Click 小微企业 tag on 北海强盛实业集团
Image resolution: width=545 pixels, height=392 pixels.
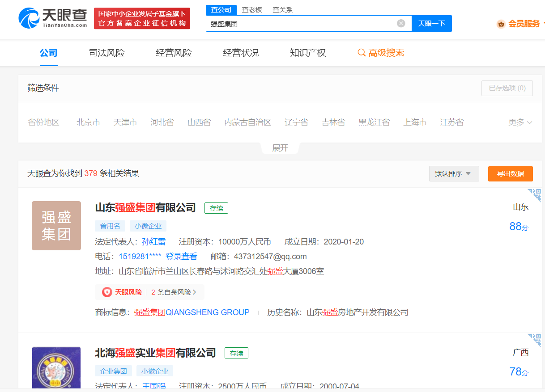(155, 371)
